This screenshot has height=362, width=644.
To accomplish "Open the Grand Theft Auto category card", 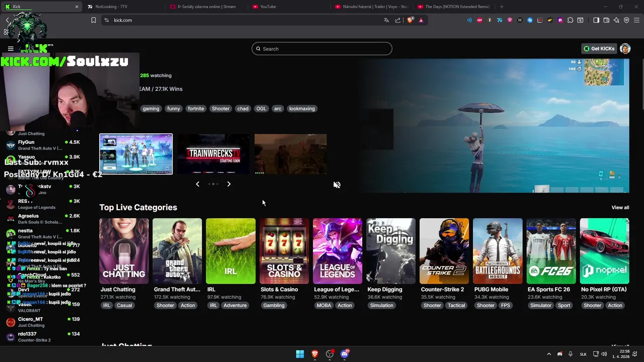I will [x=177, y=251].
